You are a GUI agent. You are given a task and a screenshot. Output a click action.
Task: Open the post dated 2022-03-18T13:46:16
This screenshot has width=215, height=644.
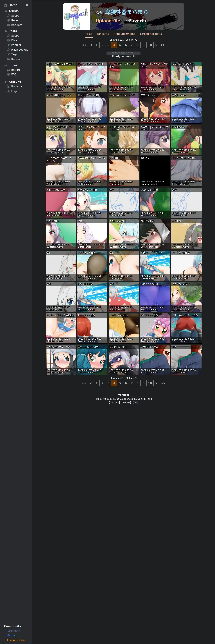61,360
